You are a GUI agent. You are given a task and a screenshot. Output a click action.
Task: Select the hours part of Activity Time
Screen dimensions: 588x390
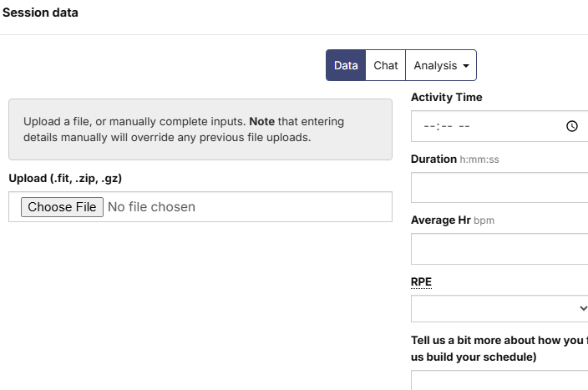[429, 126]
